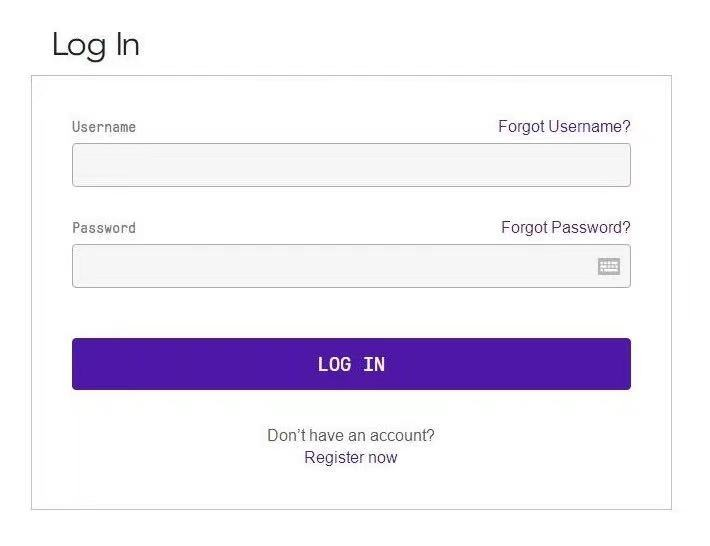Recover a forgotten username
The height and width of the screenshot is (546, 710).
pos(564,127)
